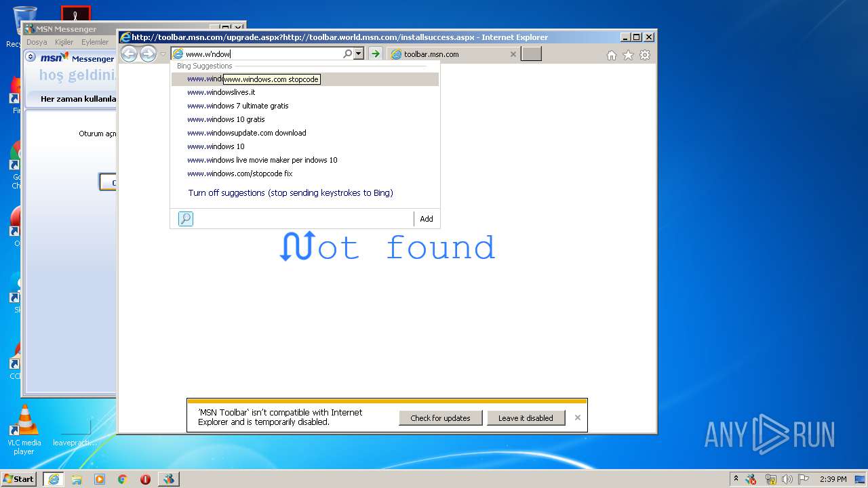This screenshot has height=488, width=868.
Task: Close the toolbar.msn.com tab
Action: (513, 54)
